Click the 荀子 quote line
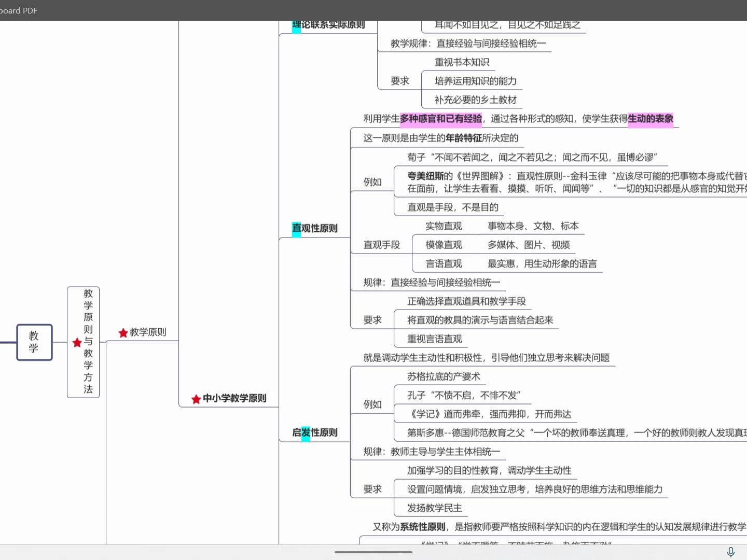Image resolution: width=747 pixels, height=560 pixels. tap(533, 157)
